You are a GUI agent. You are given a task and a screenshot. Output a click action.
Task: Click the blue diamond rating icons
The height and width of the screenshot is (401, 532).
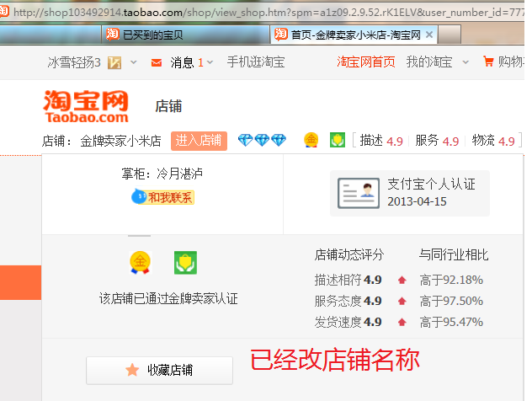pyautogui.click(x=262, y=140)
